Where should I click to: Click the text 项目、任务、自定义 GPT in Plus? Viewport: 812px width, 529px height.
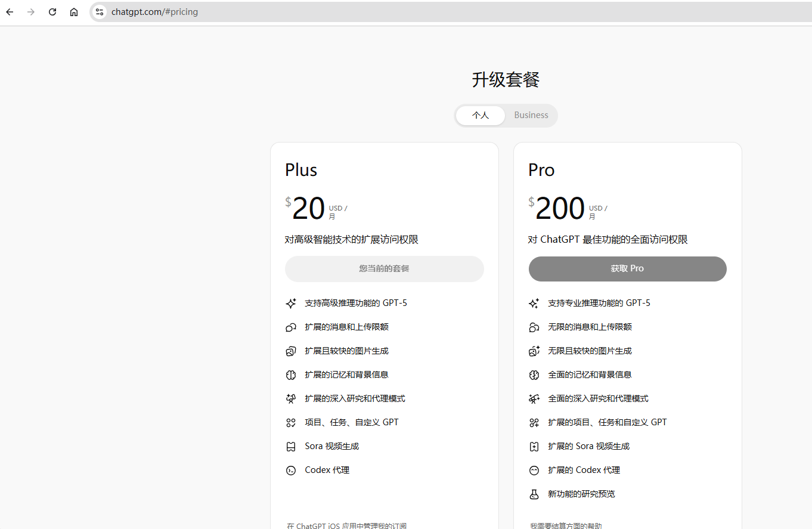(352, 422)
